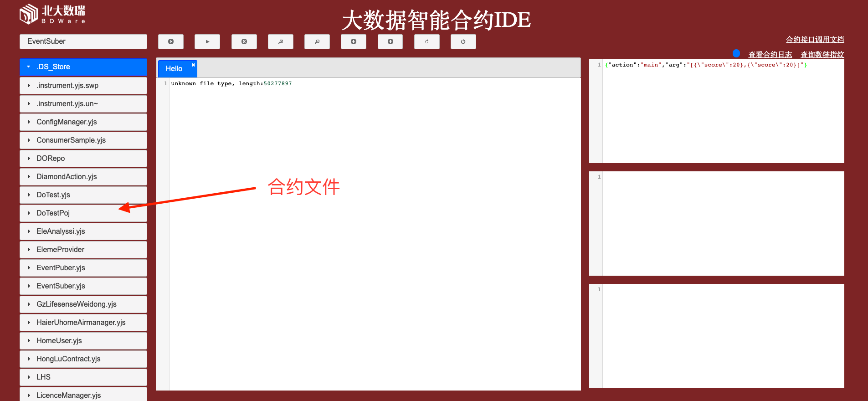Click the circled play toolbar button

pos(171,41)
